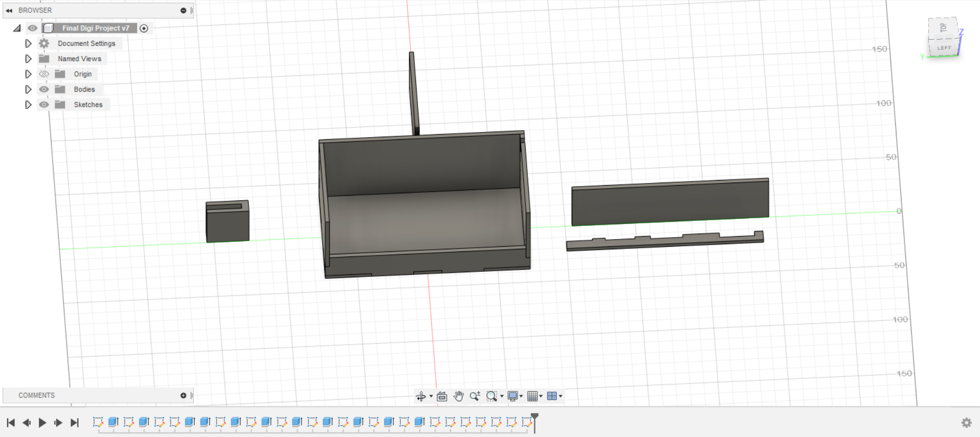Click the BROWSER panel title
This screenshot has height=437, width=980.
click(x=35, y=10)
